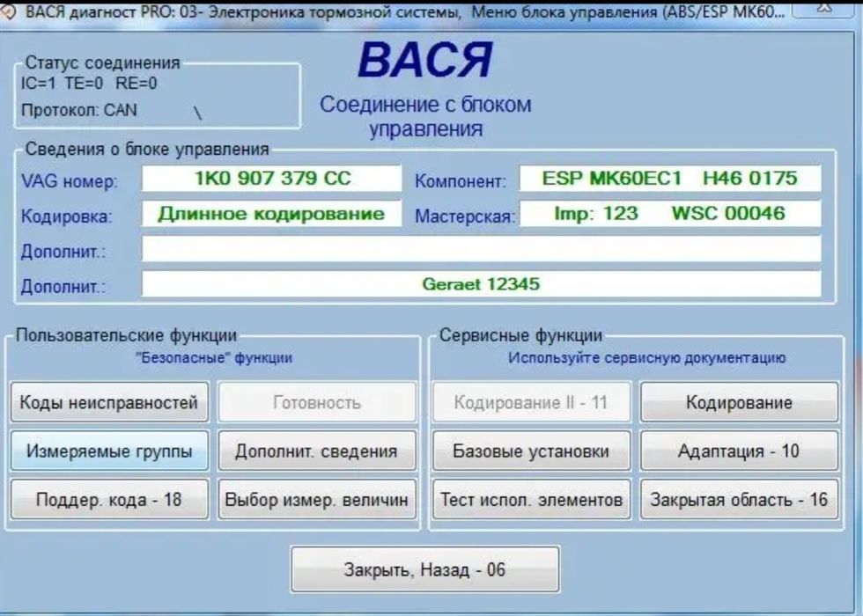Open Базовые установки basic settings
This screenshot has width=863, height=616.
coord(532,451)
